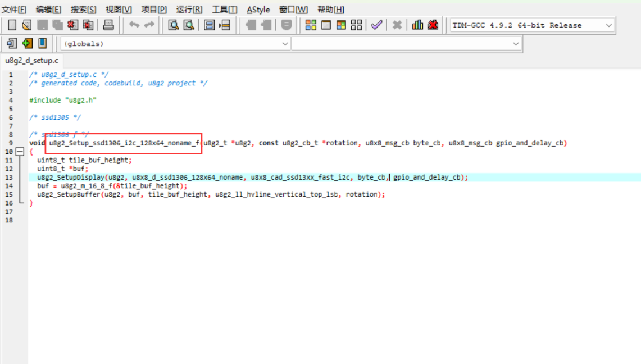641x364 pixels.
Task: Open the 项目[P] menu
Action: click(x=154, y=10)
